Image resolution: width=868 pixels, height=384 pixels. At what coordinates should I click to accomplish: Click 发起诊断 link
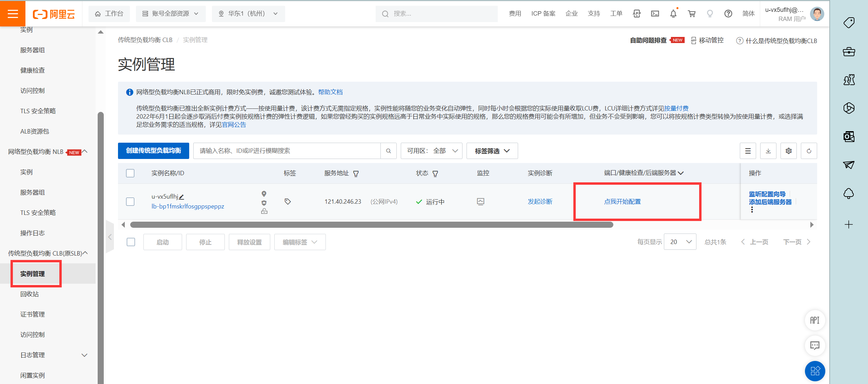tap(540, 202)
